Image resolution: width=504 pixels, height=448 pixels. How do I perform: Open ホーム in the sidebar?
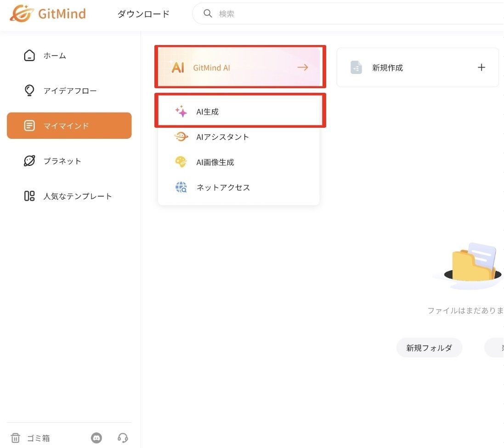click(69, 56)
